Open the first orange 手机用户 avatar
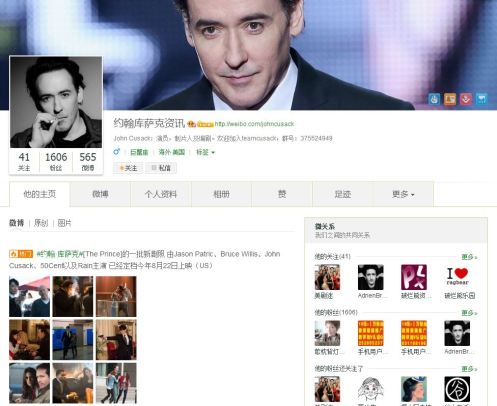497x406 pixels. pos(371,333)
